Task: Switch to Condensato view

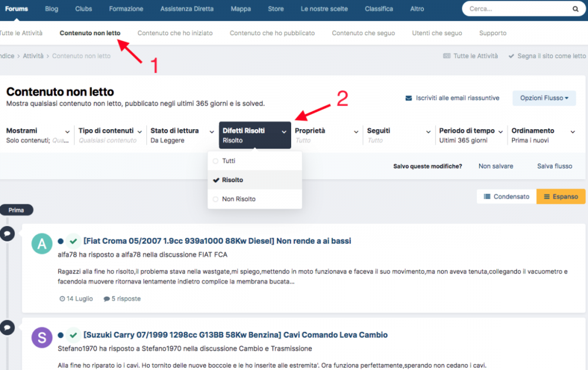Action: pyautogui.click(x=506, y=197)
